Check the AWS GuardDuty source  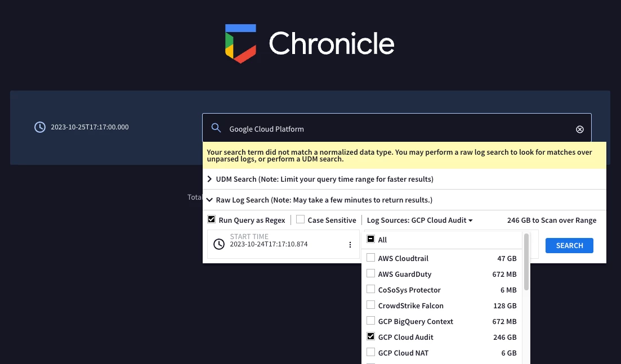point(370,273)
